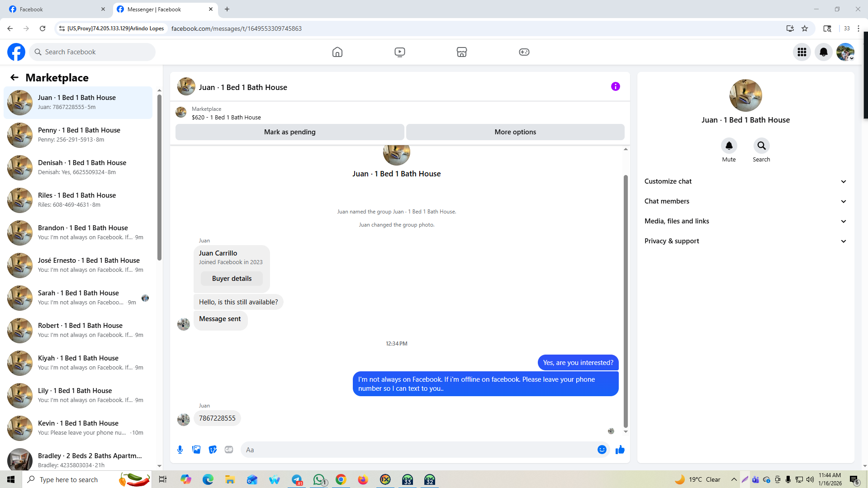
Task: Search in conversation via the magnifier icon
Action: coord(762,146)
